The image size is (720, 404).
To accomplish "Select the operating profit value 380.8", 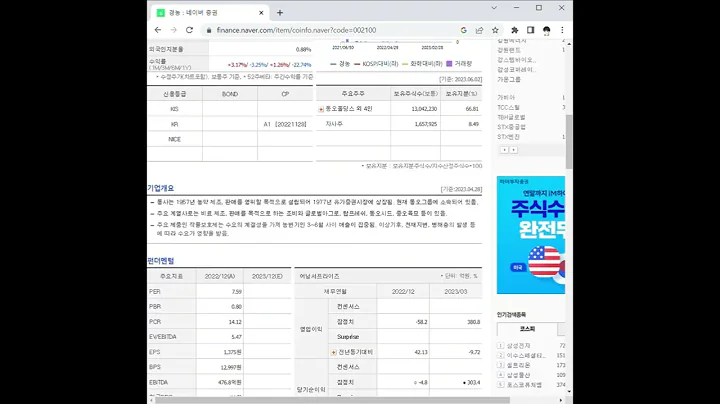I will 473,322.
